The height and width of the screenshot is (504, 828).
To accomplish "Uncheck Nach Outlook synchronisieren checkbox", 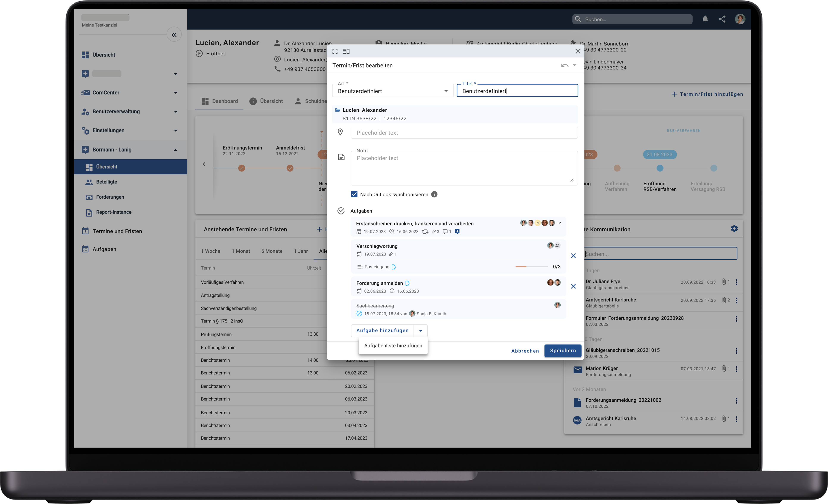I will pos(354,194).
